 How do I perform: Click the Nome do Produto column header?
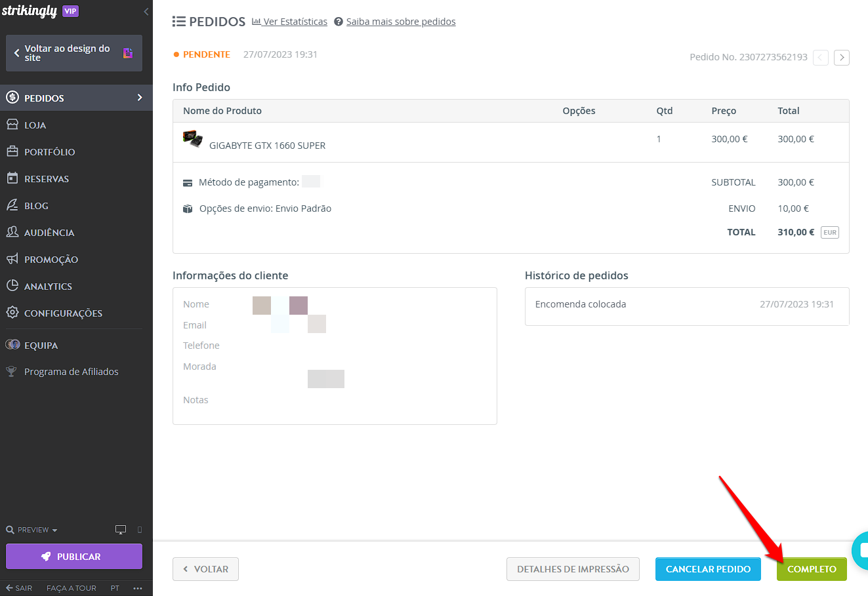click(222, 111)
